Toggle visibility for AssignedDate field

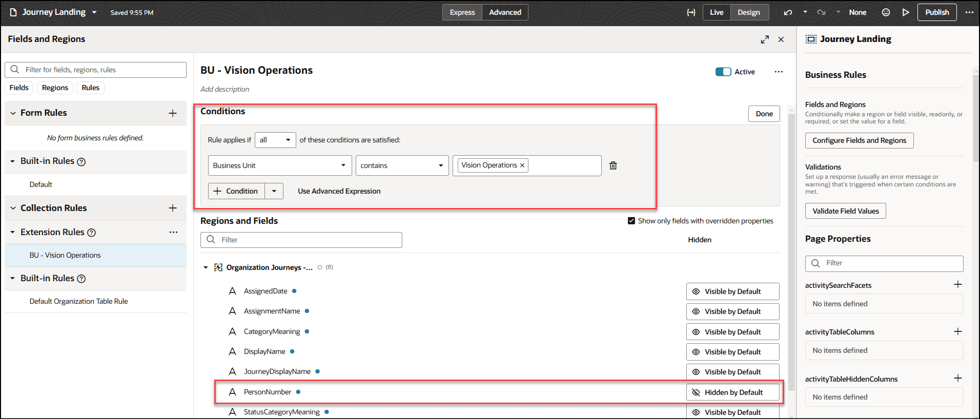click(733, 291)
